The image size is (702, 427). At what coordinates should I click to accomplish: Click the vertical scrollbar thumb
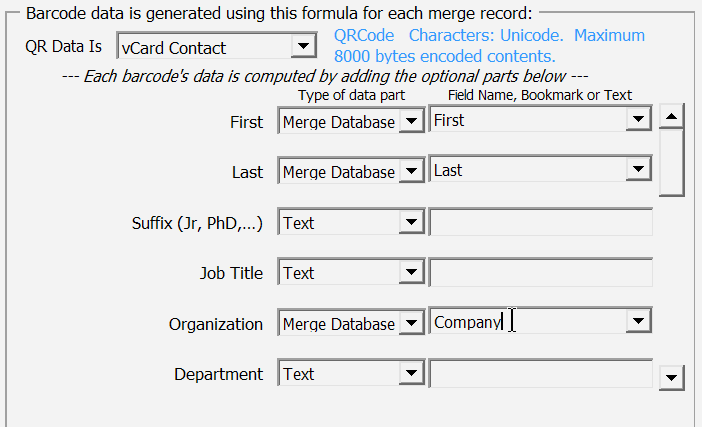click(673, 160)
